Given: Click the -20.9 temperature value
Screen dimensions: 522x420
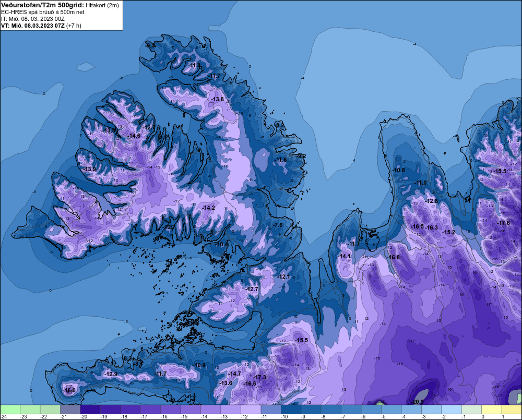Looking at the screenshot, I should (418, 402).
